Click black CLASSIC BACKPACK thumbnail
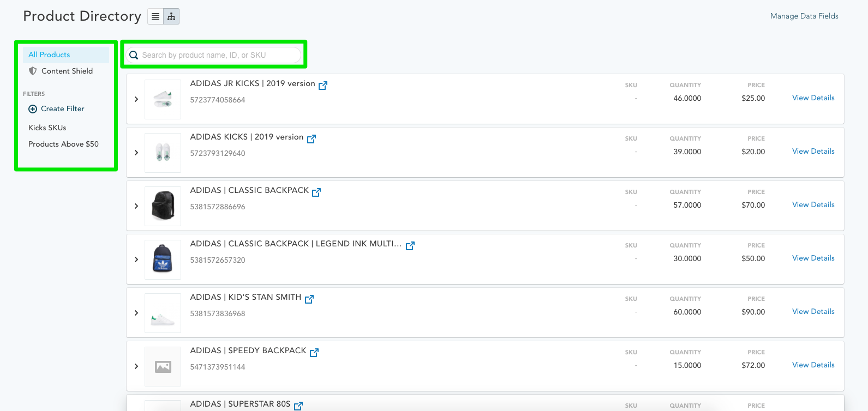 (163, 206)
